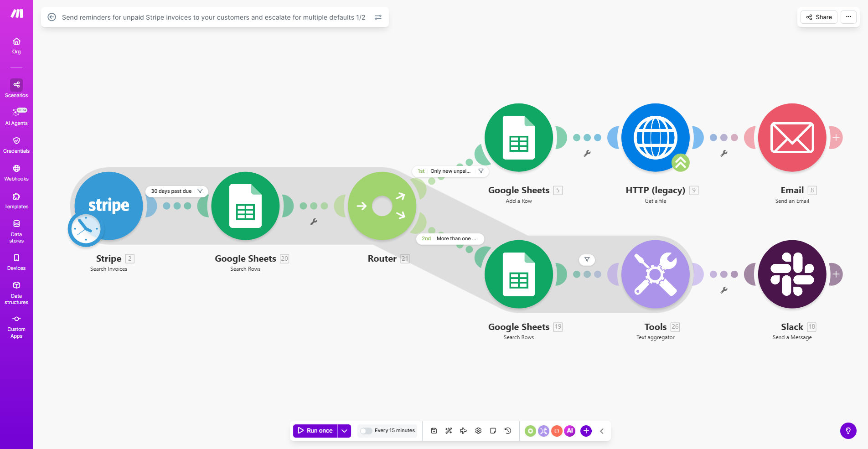Viewport: 868px width, 449px height.
Task: Open the notes icon in toolbar
Action: click(x=493, y=430)
